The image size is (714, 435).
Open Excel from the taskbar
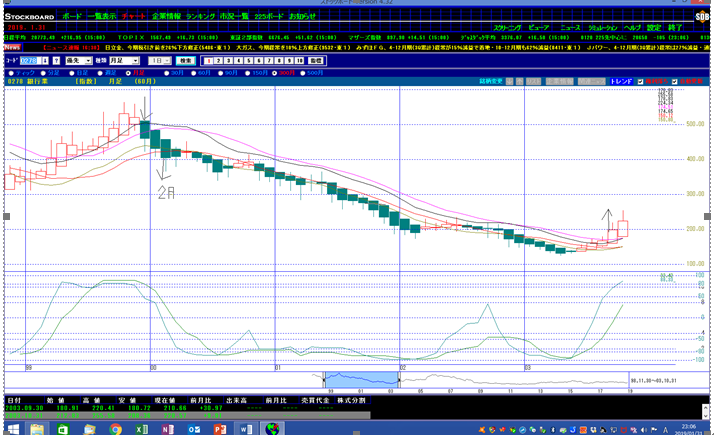142,429
